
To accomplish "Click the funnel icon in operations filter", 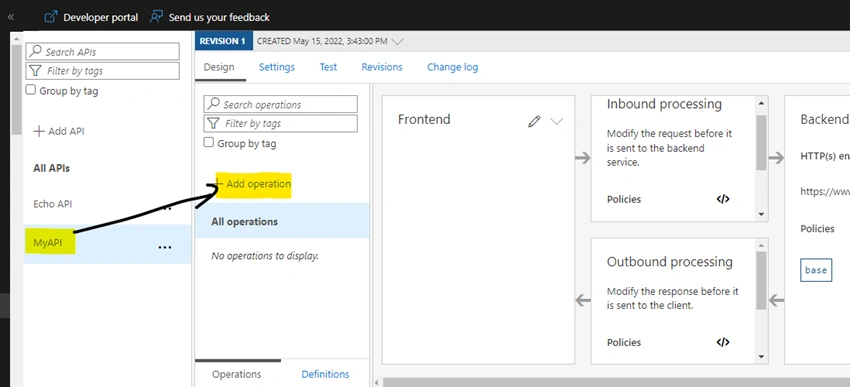I will point(214,123).
